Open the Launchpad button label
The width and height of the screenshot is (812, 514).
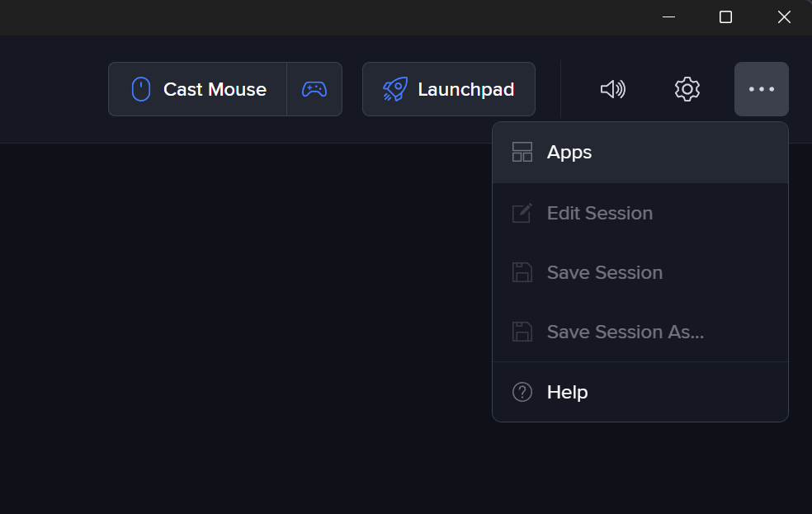(465, 89)
